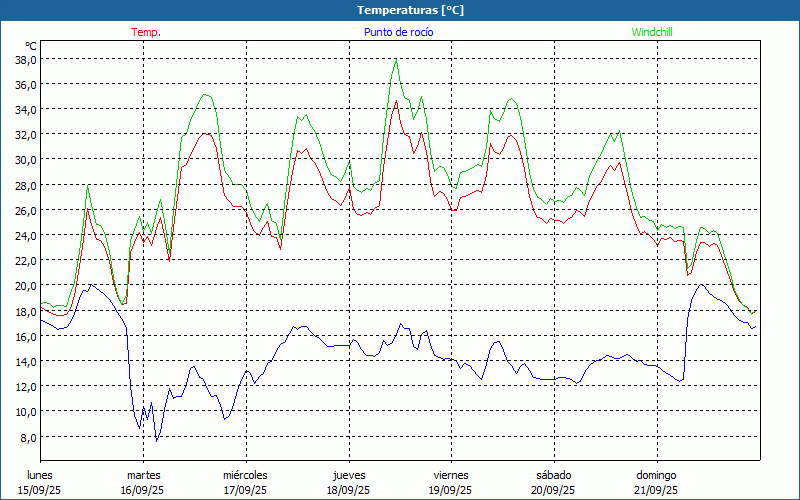Click the 8,0 y-axis tick label
Viewport: 800px width, 500px height.
pyautogui.click(x=29, y=437)
